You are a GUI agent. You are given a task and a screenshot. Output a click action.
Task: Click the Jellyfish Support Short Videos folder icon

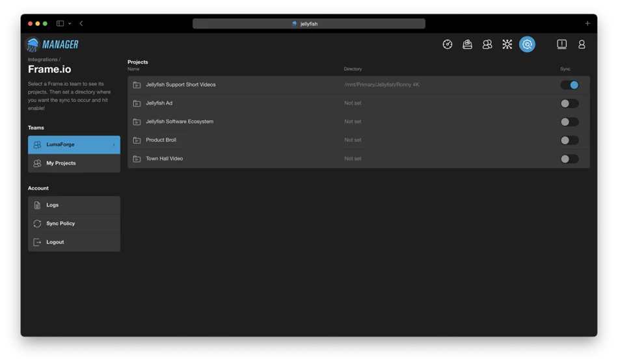pyautogui.click(x=137, y=85)
